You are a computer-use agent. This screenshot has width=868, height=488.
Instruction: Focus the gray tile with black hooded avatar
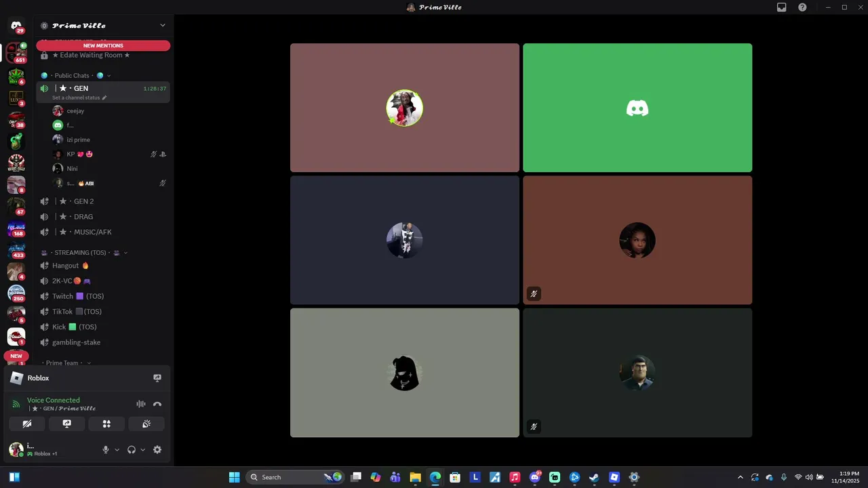pyautogui.click(x=405, y=373)
